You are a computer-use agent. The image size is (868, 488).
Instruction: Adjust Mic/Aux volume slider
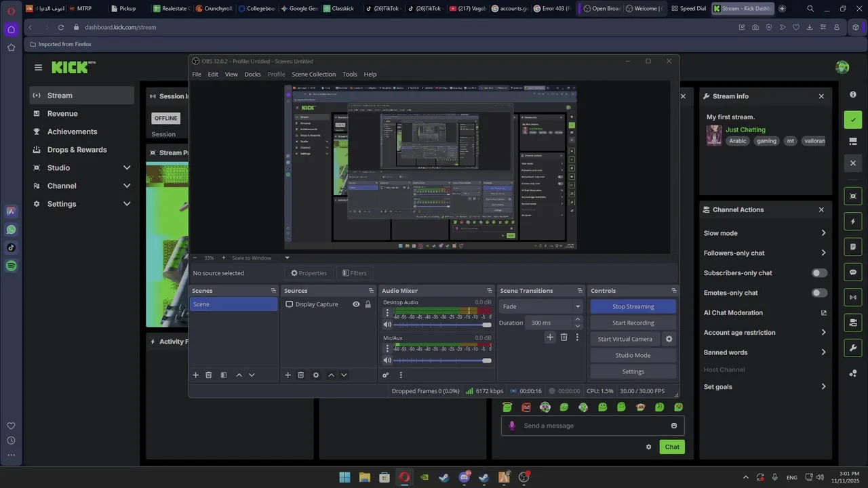[x=442, y=360]
